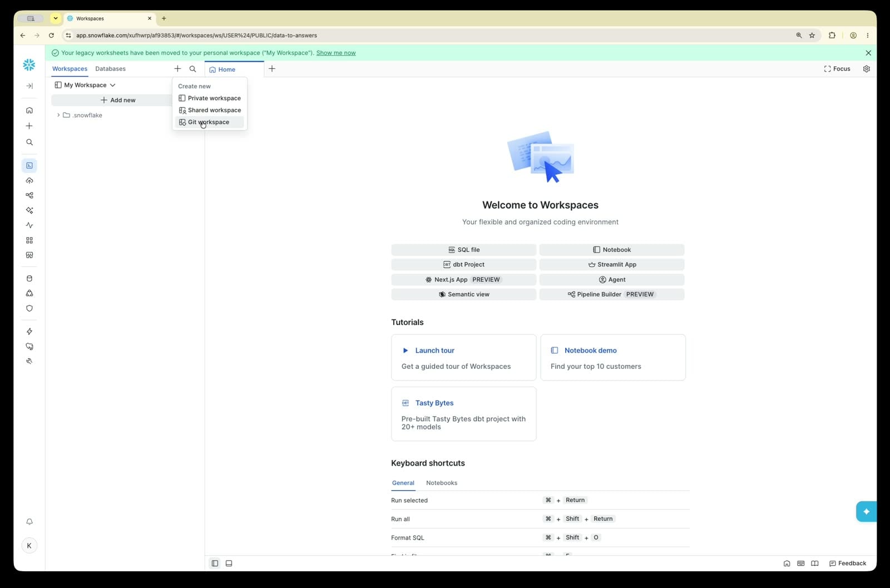Create a new dbt Project
Image resolution: width=890 pixels, height=588 pixels.
[464, 265]
